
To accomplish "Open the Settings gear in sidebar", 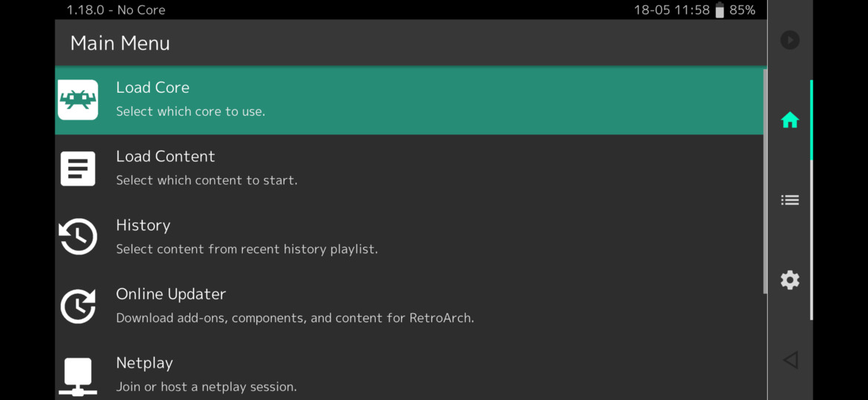I will coord(789,280).
